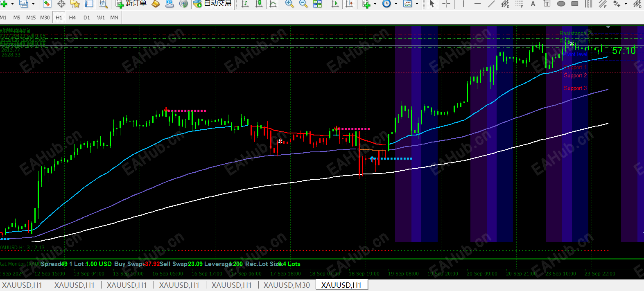
Task: Select the Rectangle drawing tool
Action: tap(575, 4)
